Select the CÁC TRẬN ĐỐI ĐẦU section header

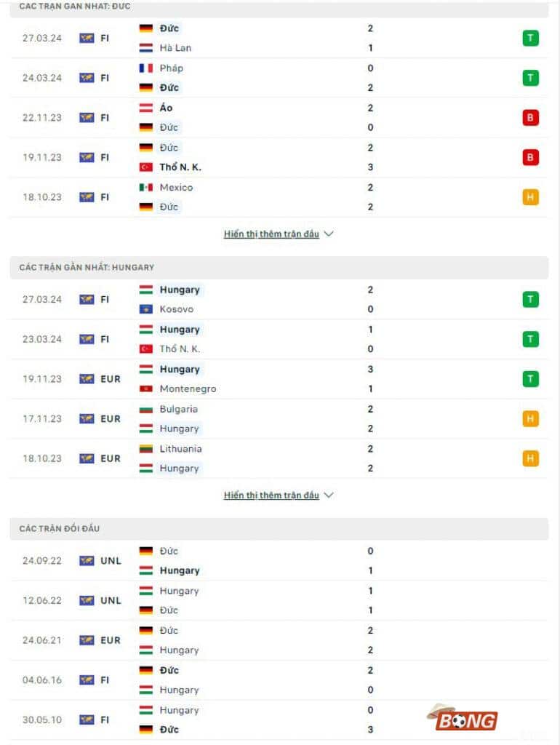pyautogui.click(x=60, y=529)
